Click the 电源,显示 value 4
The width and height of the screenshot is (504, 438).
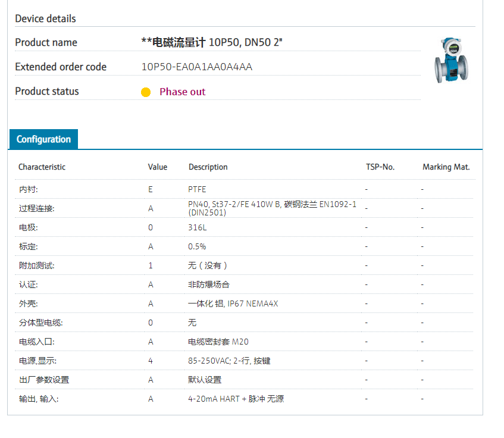click(x=151, y=361)
